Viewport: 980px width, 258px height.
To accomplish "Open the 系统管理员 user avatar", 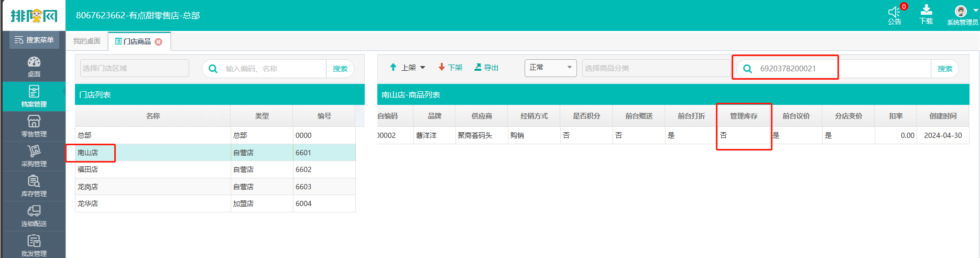I will point(961,11).
